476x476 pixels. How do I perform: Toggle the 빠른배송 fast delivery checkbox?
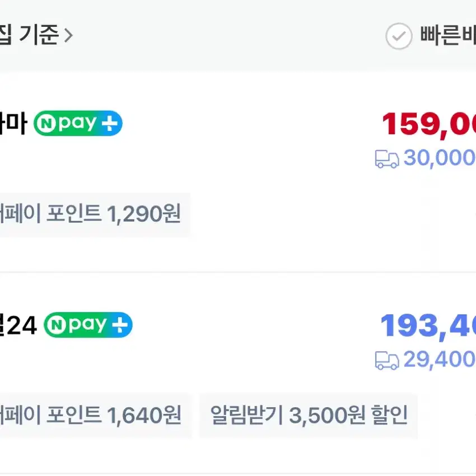(399, 36)
